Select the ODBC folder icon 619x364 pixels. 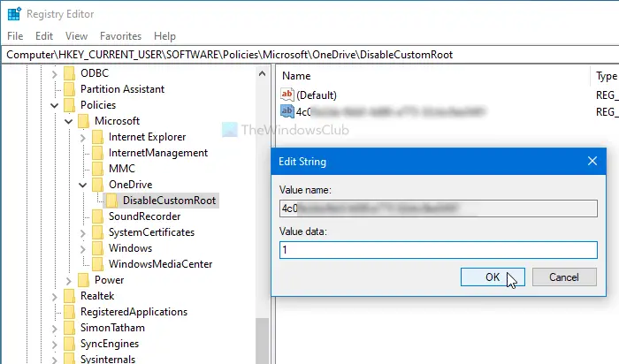[x=70, y=73]
